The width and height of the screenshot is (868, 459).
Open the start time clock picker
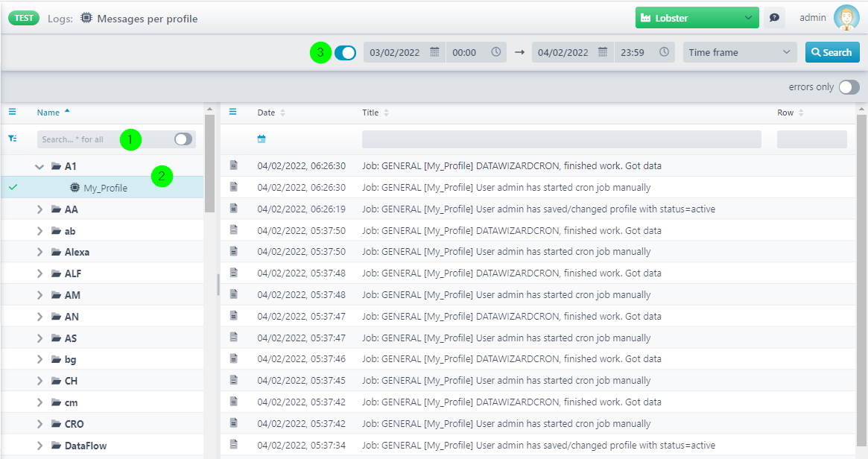496,52
